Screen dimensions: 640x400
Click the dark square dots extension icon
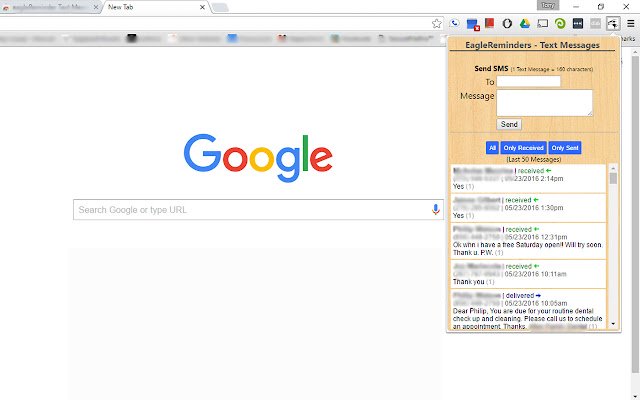tap(578, 24)
